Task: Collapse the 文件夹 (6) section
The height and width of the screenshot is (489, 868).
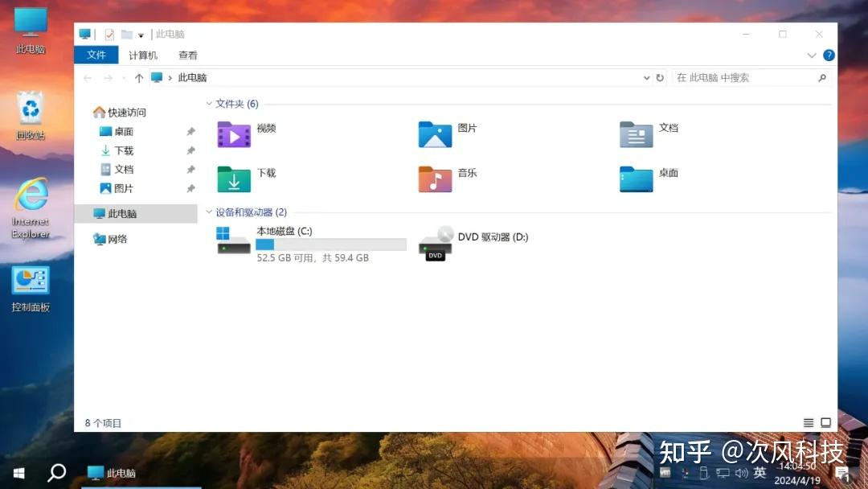Action: point(211,103)
